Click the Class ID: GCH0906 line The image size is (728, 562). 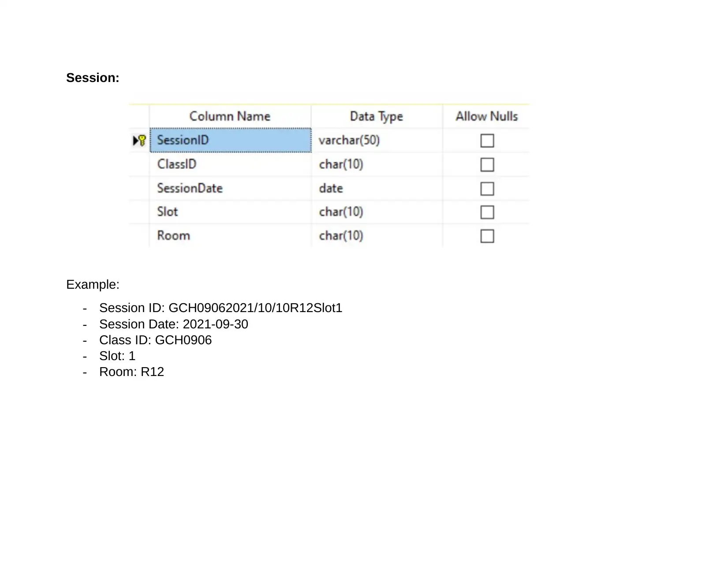click(x=155, y=340)
